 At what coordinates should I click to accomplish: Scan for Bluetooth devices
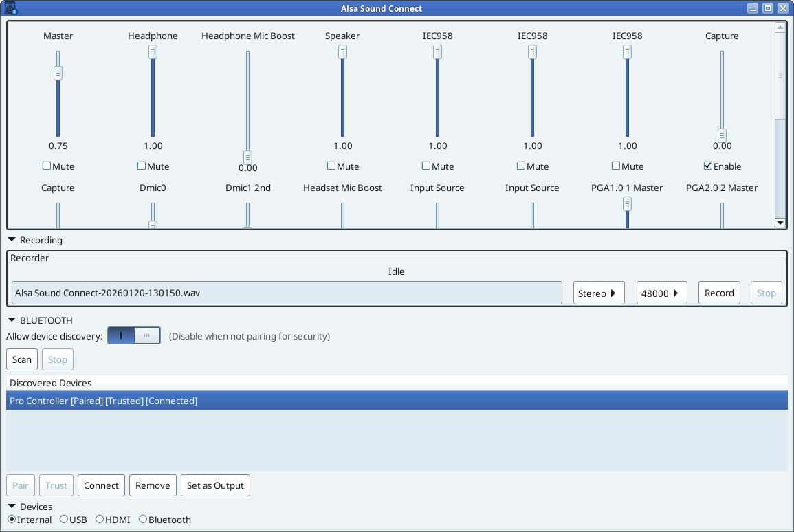coord(21,359)
